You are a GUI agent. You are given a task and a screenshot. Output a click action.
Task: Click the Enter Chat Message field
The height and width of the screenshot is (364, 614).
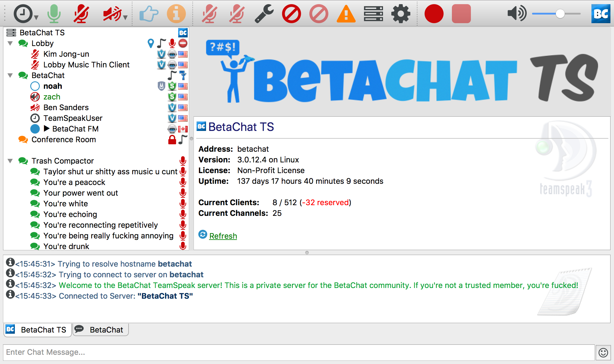pos(299,352)
